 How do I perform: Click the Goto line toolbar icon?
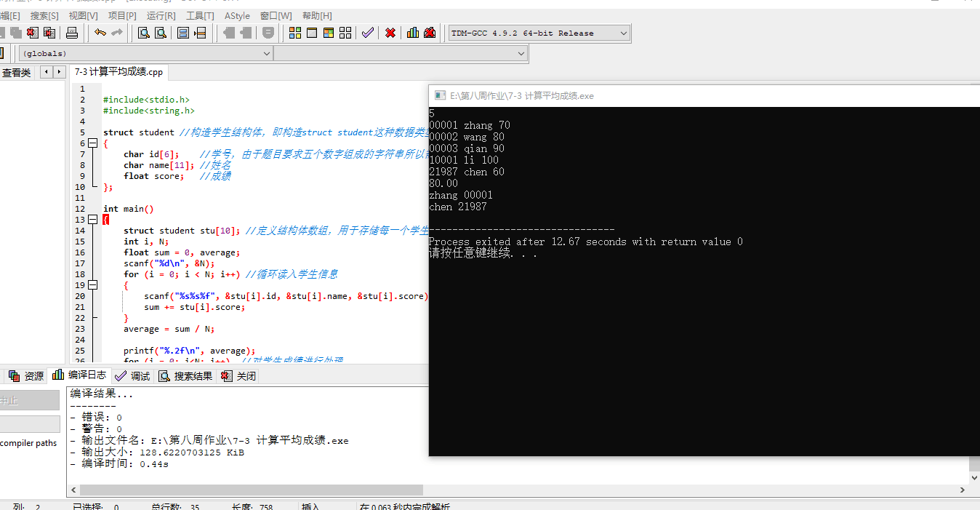pyautogui.click(x=200, y=33)
